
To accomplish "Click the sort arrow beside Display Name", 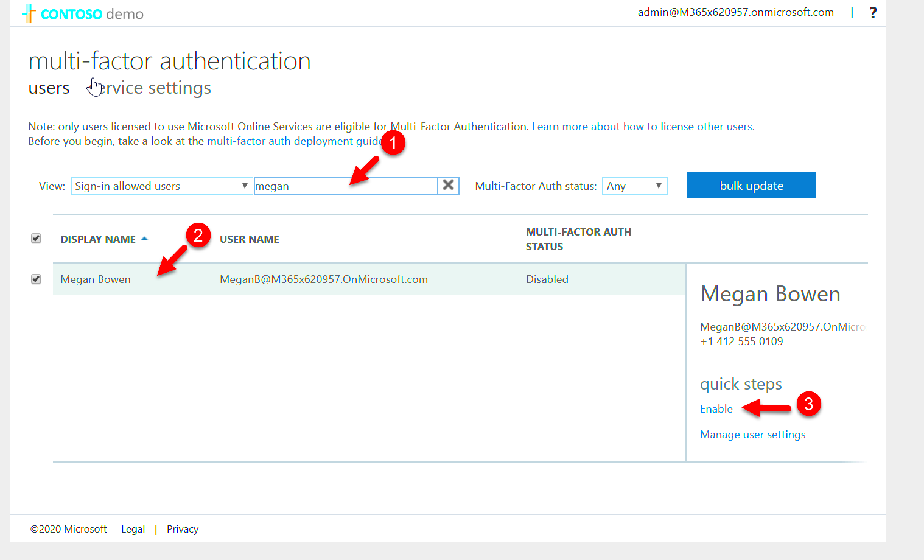I will (x=144, y=239).
